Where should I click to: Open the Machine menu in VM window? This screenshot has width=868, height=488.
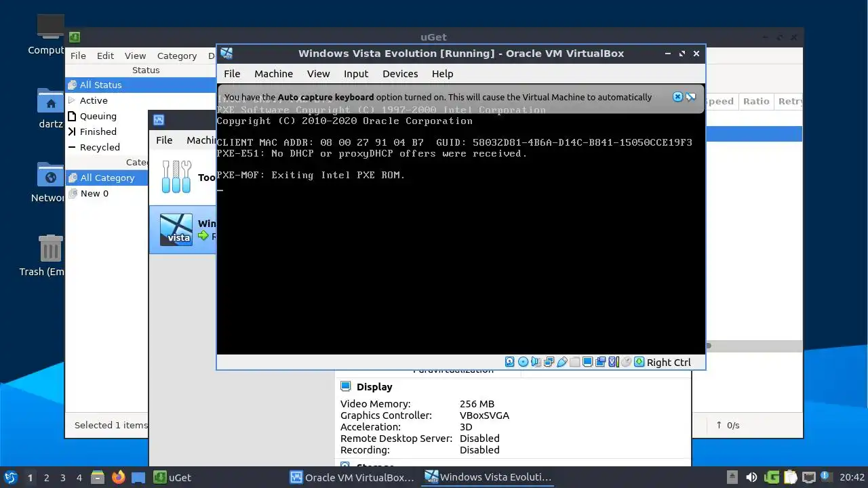[273, 73]
